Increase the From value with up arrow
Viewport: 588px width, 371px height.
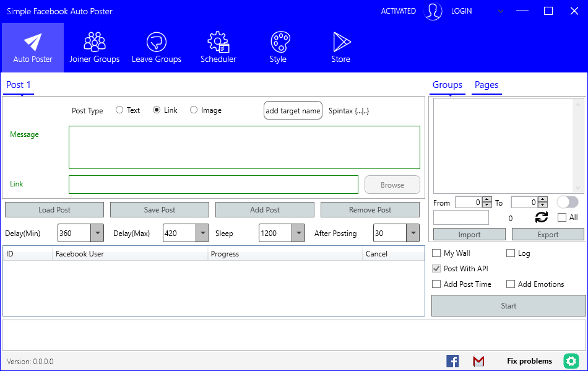pyautogui.click(x=486, y=199)
